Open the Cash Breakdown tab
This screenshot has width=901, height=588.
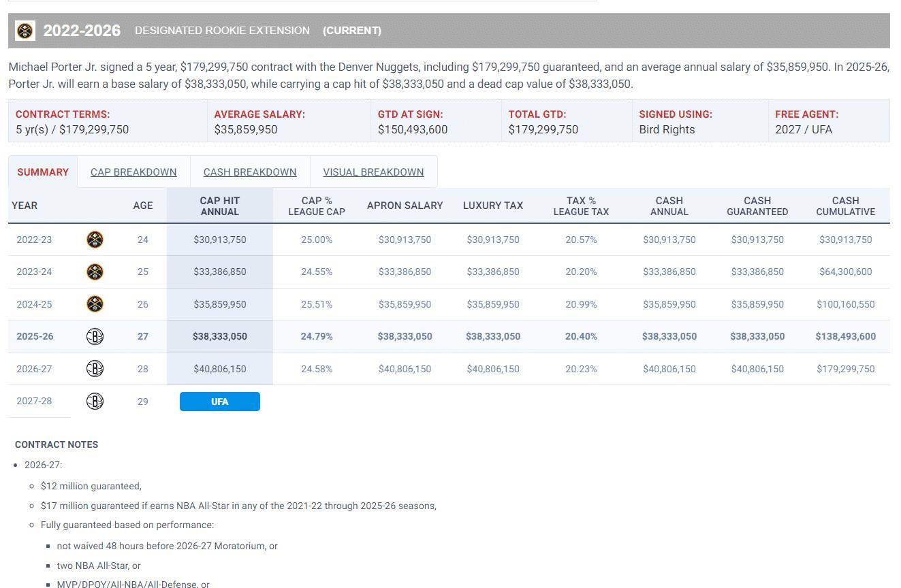point(250,172)
